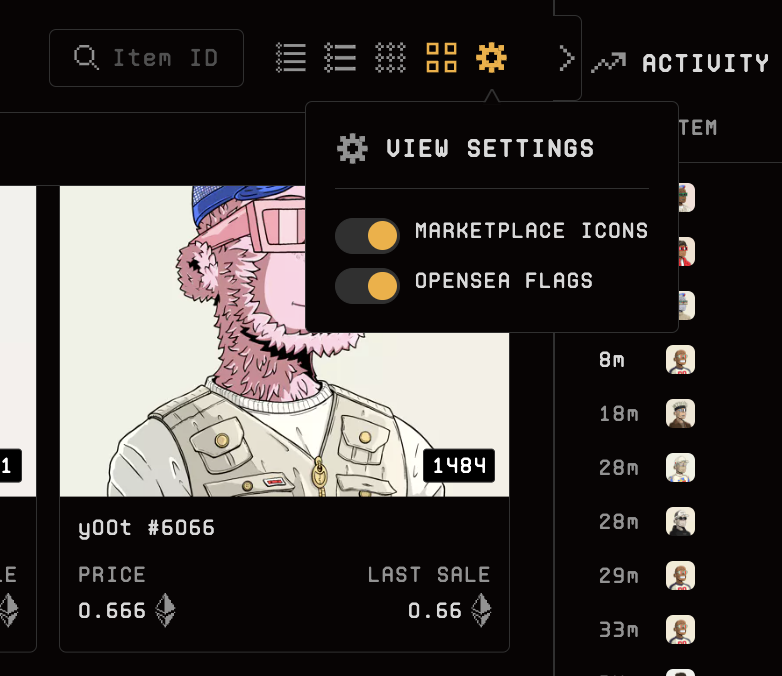Click the 29m timestamp in activity

point(618,576)
